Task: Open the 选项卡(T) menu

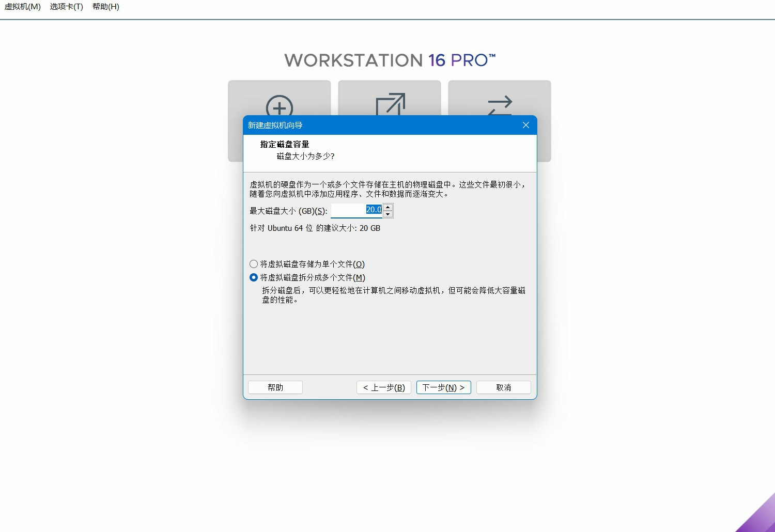Action: point(66,7)
